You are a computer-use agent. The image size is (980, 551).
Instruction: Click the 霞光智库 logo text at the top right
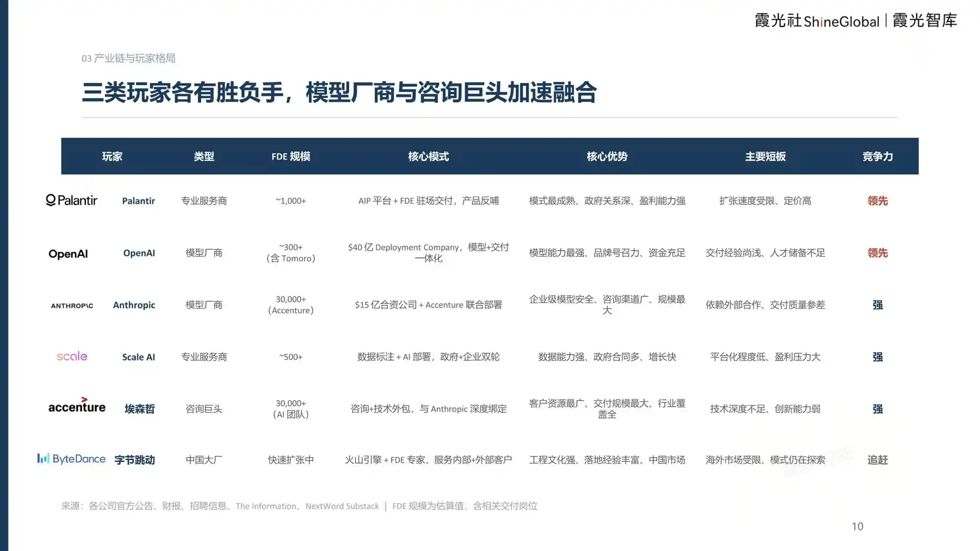point(925,21)
